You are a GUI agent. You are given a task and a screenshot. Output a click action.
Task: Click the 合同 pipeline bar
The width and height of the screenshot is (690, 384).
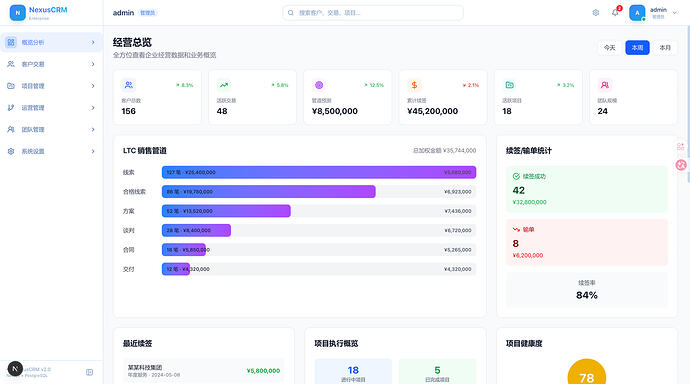click(x=184, y=250)
